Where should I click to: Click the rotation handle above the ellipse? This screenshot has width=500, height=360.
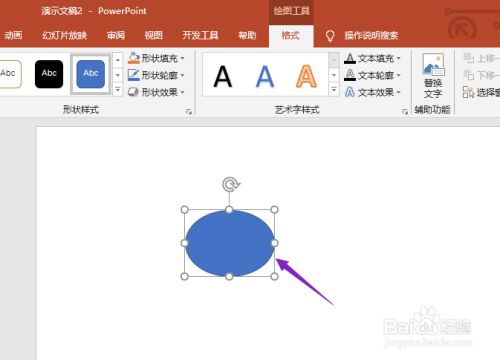pos(230,184)
